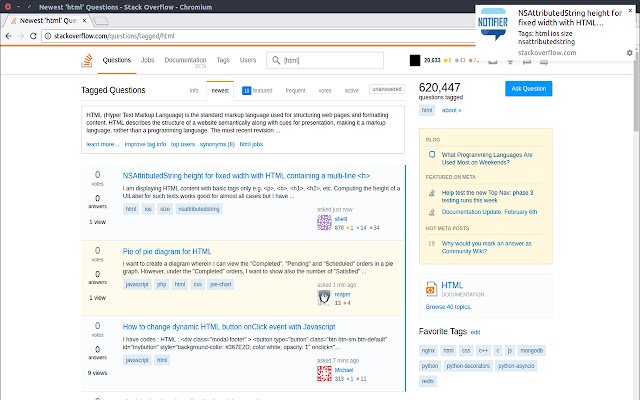This screenshot has width=640, height=400.
Task: Click the HTML documentation icon
Action: pos(431,289)
